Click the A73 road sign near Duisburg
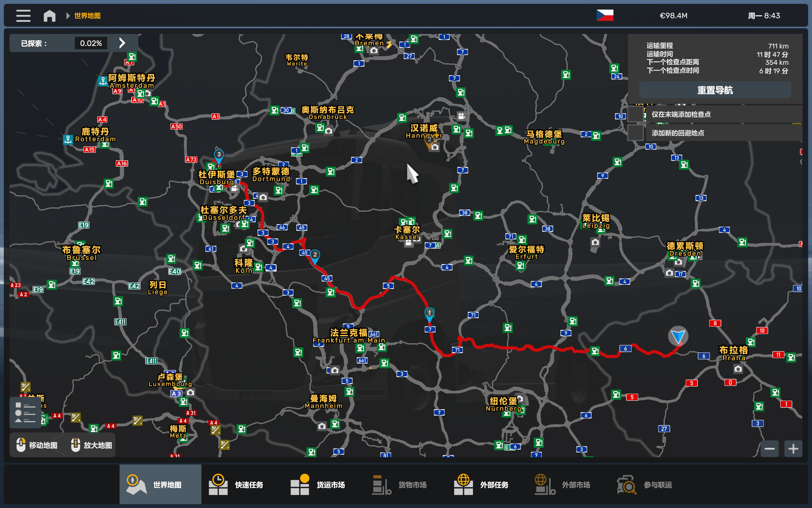Viewport: 812px width, 508px height. click(191, 160)
